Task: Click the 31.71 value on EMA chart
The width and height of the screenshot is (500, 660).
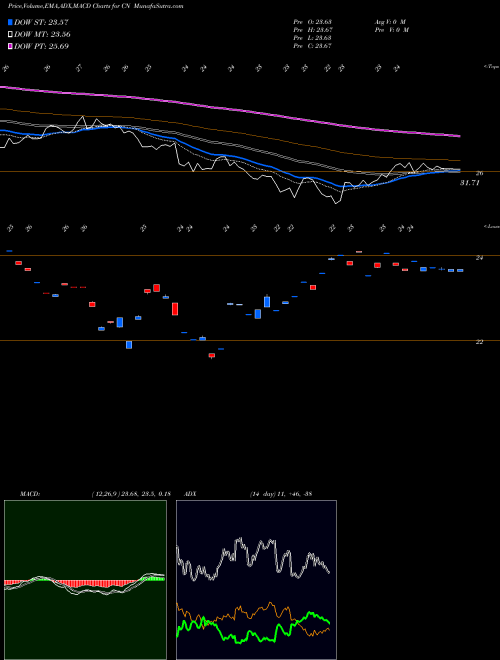Action: 470,183
